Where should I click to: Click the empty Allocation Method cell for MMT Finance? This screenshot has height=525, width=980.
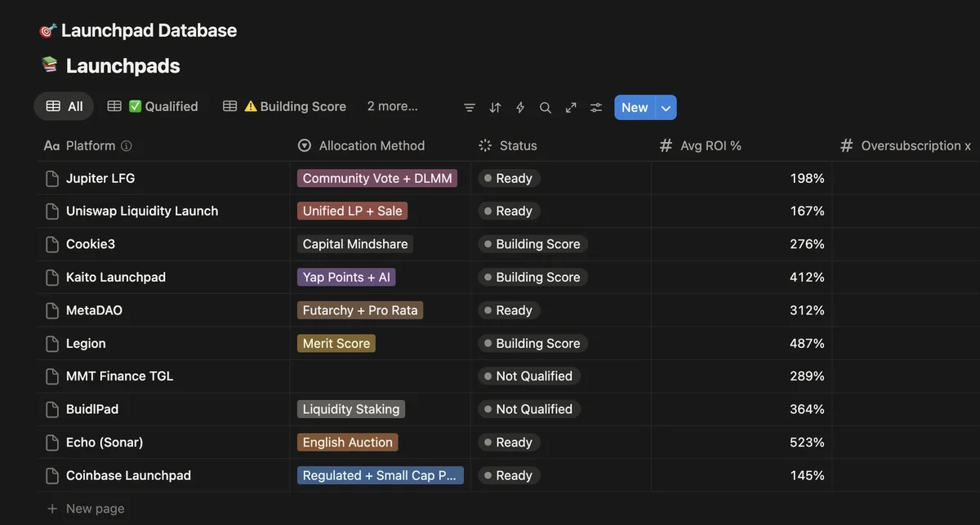coord(380,376)
